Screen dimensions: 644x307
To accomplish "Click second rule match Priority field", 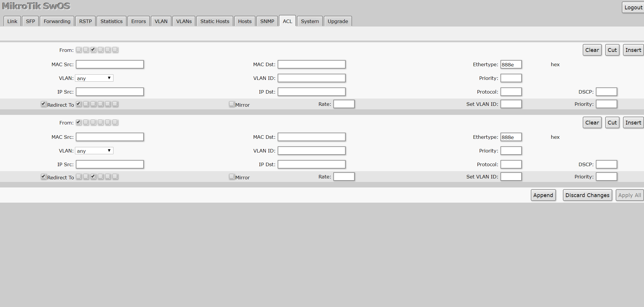I will click(x=511, y=151).
